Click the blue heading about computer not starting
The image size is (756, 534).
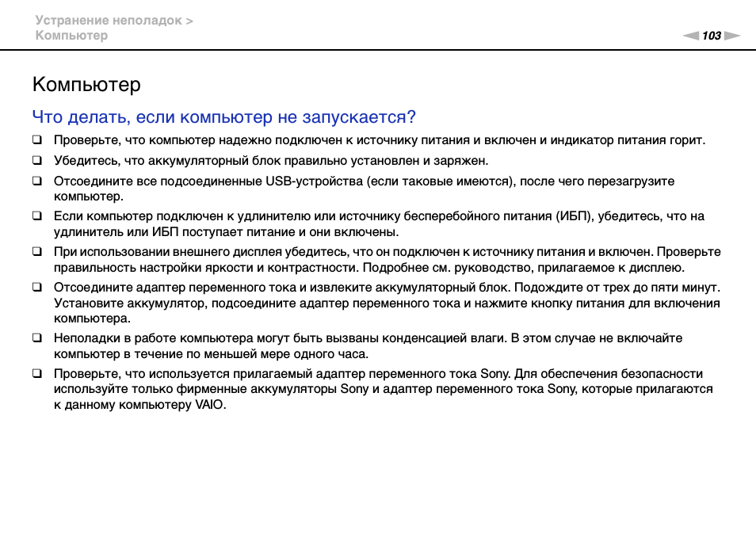click(223, 117)
